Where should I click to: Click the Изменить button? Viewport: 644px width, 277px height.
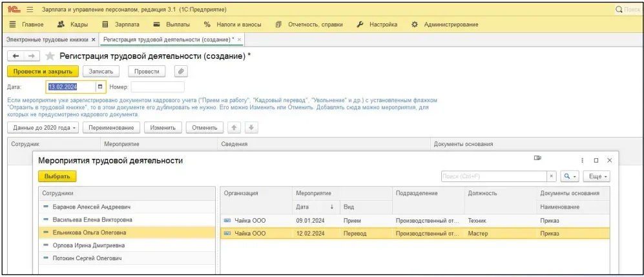(x=163, y=128)
